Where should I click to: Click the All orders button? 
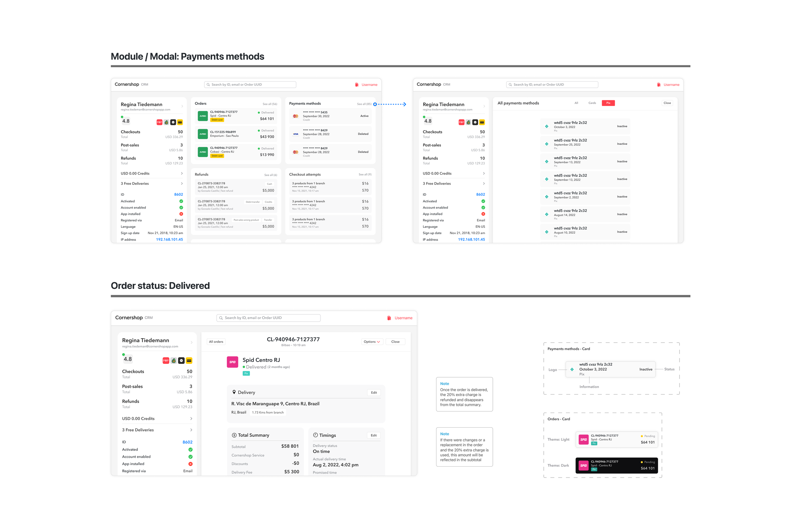pos(216,342)
